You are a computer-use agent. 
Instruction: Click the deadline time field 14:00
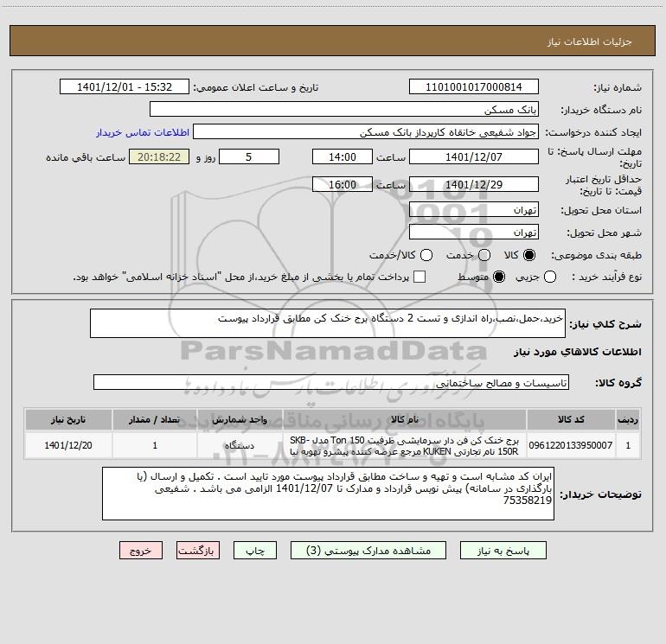pos(343,156)
